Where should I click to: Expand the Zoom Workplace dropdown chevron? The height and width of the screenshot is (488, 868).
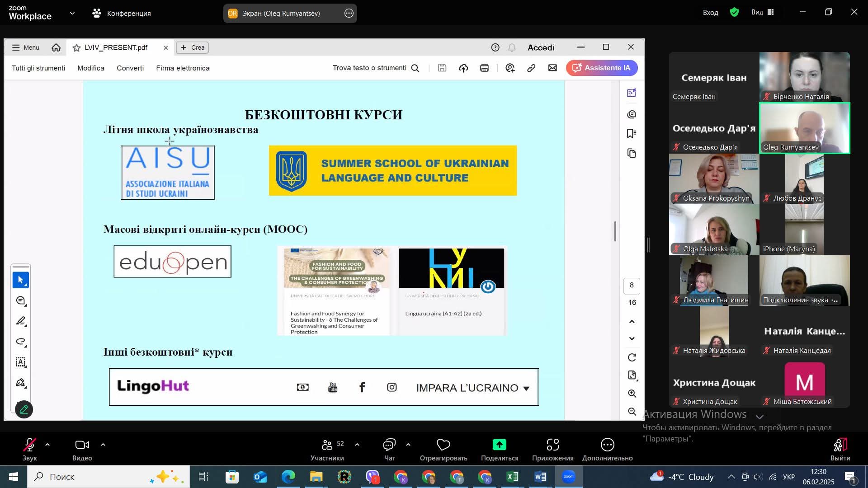tap(72, 13)
